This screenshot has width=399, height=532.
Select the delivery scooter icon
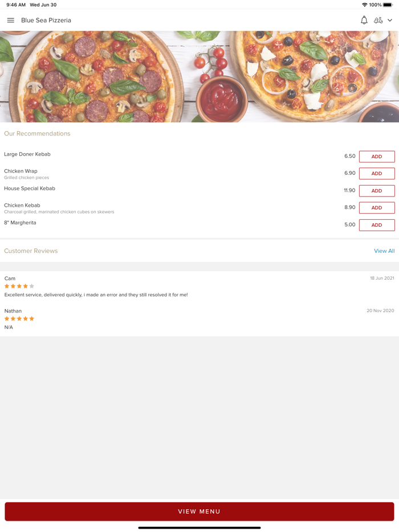(x=378, y=20)
